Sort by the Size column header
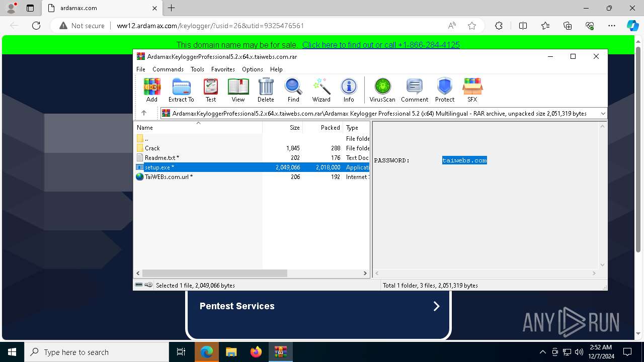The height and width of the screenshot is (362, 644). 283,128
